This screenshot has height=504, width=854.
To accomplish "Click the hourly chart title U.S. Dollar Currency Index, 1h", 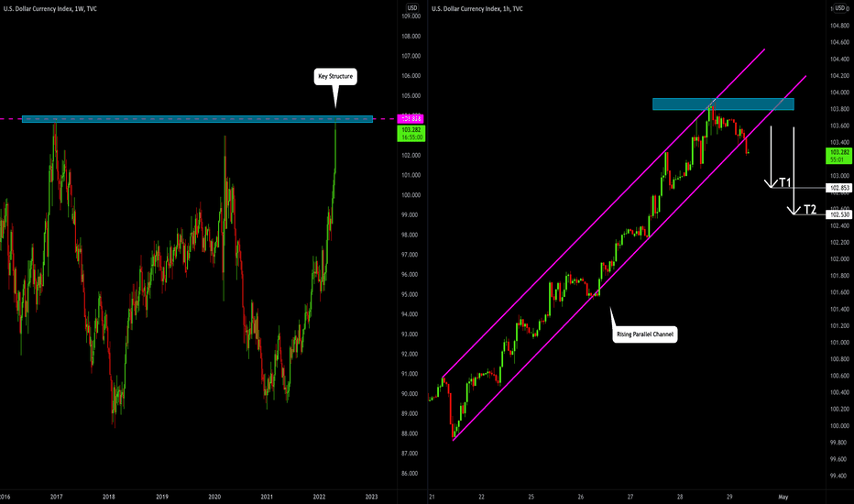I will pos(477,9).
